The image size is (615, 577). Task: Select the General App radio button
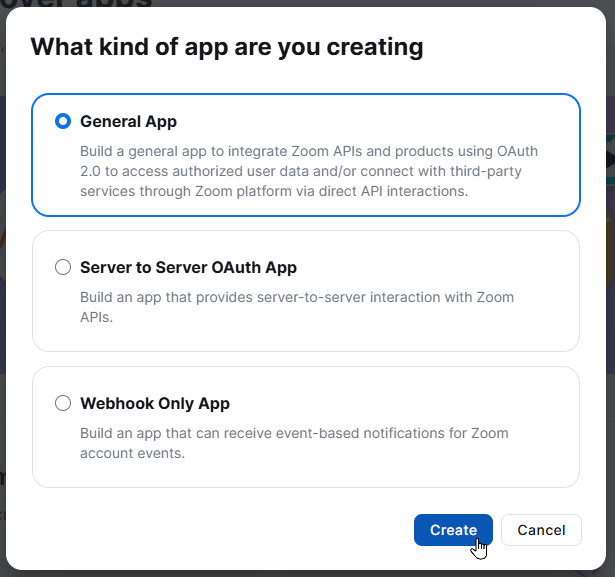click(x=63, y=121)
